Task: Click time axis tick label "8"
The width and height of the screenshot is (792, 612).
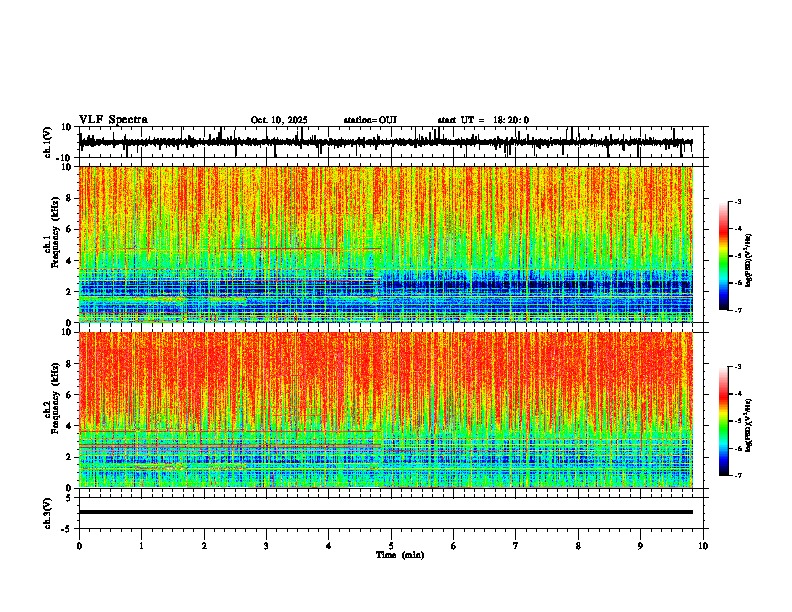Action: [x=578, y=546]
